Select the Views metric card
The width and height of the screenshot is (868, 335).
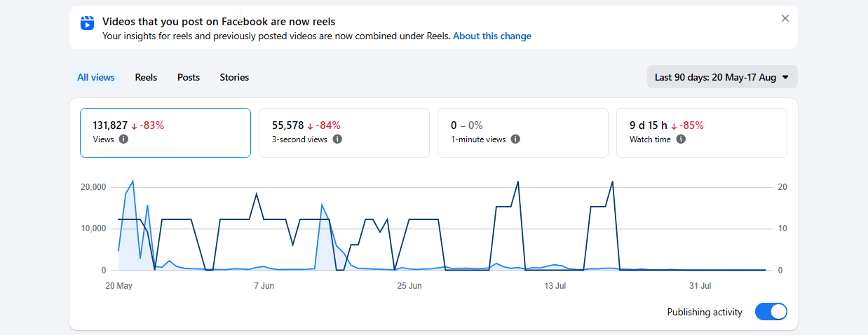165,132
